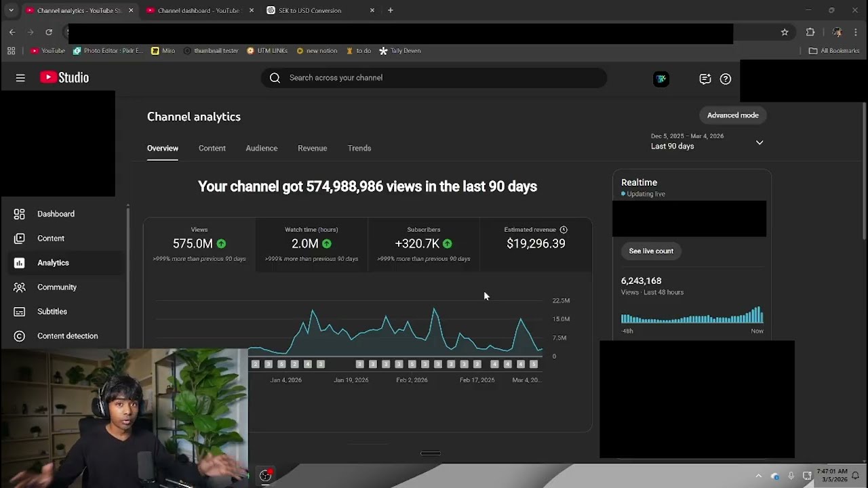Viewport: 868px width, 488px height.
Task: Open the UTM LINKs bookmark
Action: pyautogui.click(x=267, y=51)
